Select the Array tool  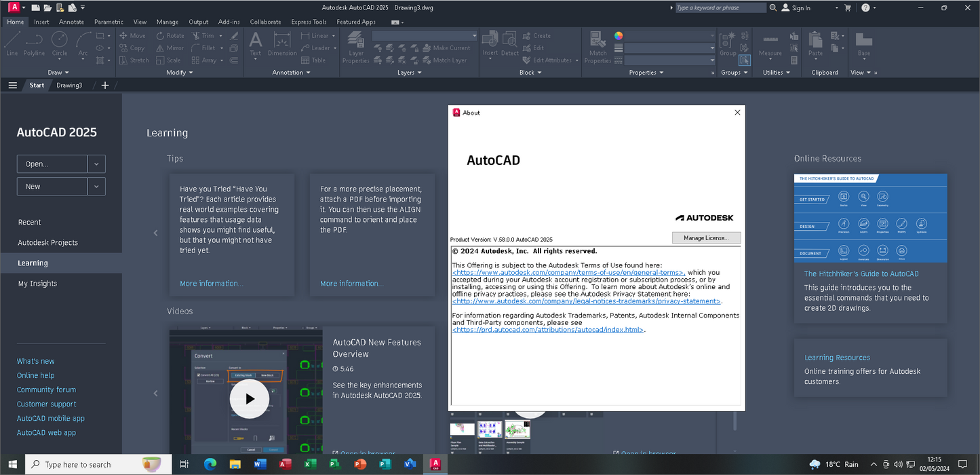(204, 60)
